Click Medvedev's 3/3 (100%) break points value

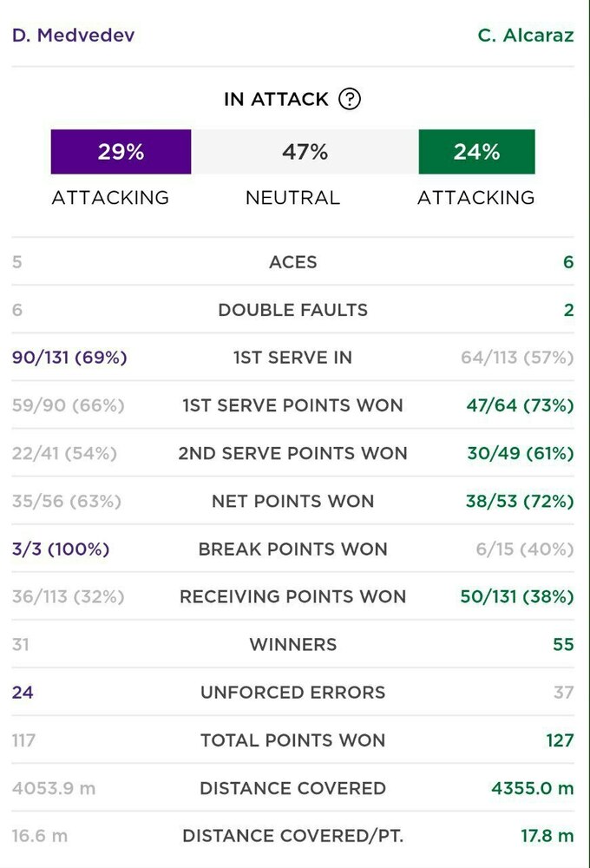tap(61, 549)
